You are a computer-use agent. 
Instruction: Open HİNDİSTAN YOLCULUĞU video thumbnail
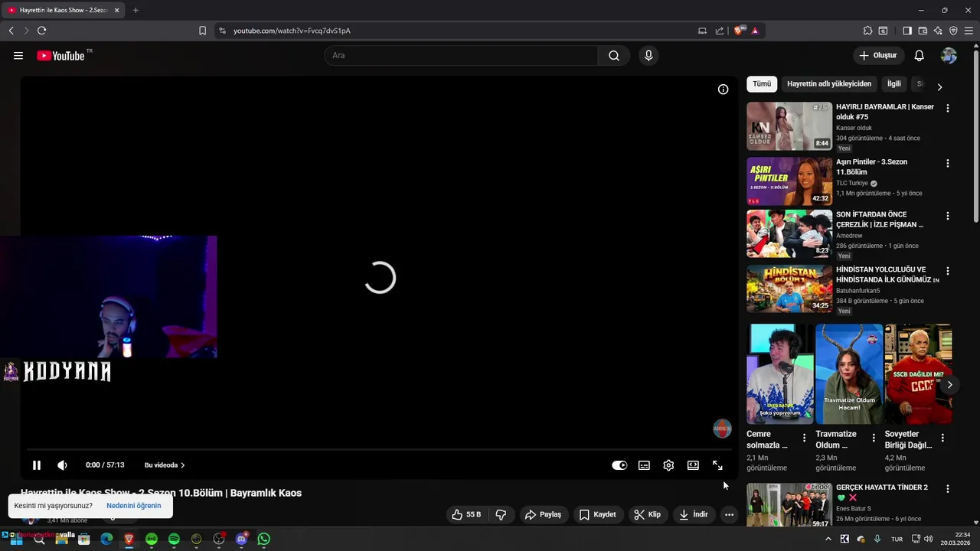[789, 289]
